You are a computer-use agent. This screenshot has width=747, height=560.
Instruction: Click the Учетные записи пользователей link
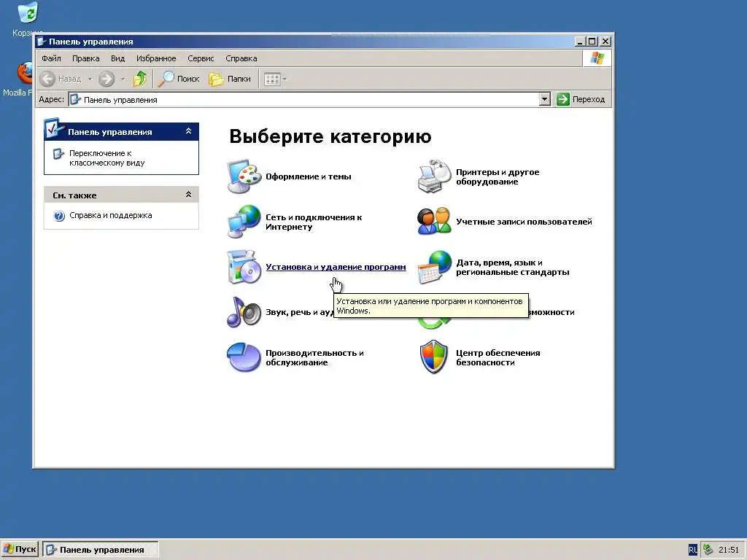click(x=524, y=222)
